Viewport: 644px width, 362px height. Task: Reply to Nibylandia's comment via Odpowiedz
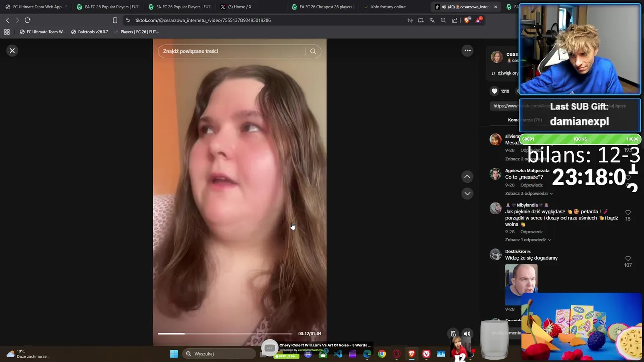click(x=531, y=232)
